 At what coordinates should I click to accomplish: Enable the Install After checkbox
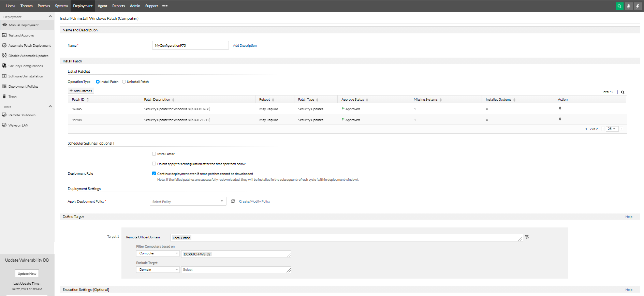pyautogui.click(x=154, y=154)
